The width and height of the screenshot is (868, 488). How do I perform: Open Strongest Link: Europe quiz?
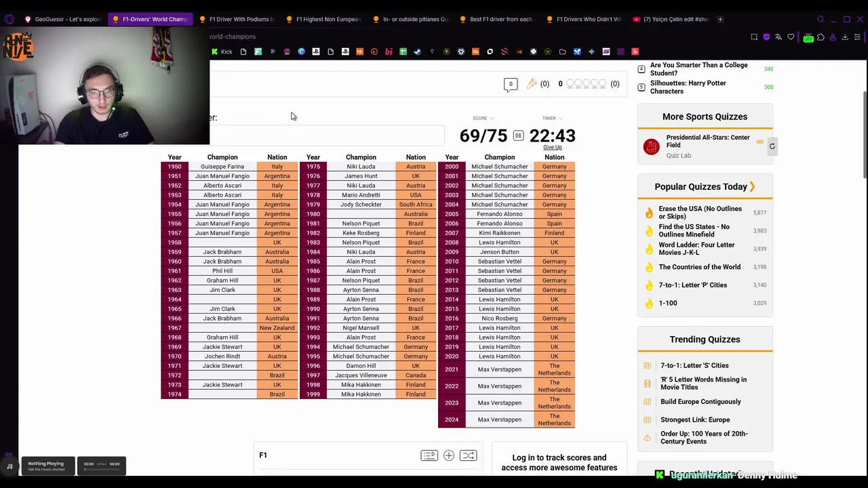point(695,420)
